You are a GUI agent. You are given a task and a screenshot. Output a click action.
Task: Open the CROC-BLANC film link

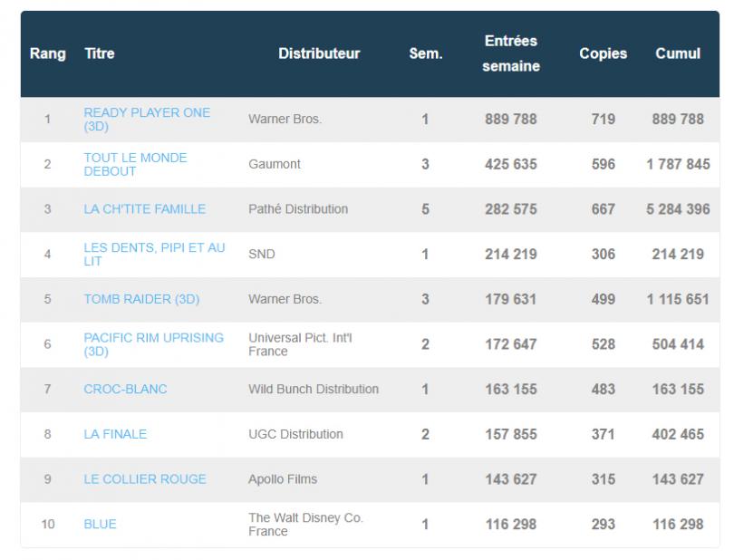(125, 389)
